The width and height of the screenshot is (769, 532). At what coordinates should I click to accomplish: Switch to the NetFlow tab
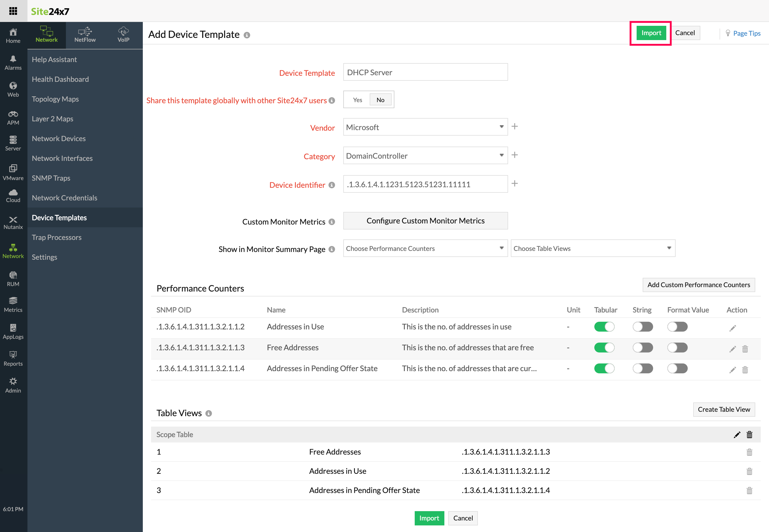[85, 35]
